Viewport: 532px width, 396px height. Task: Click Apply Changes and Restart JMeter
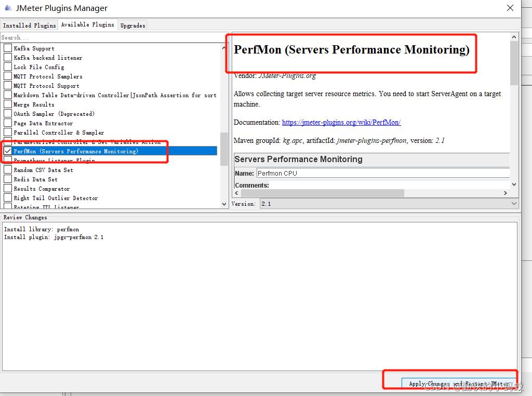point(459,383)
